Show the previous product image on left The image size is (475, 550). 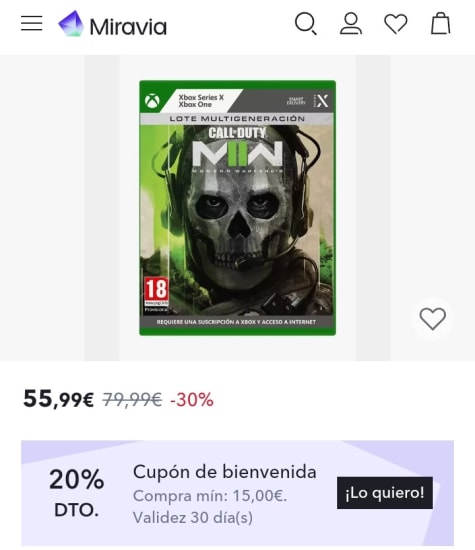102,208
